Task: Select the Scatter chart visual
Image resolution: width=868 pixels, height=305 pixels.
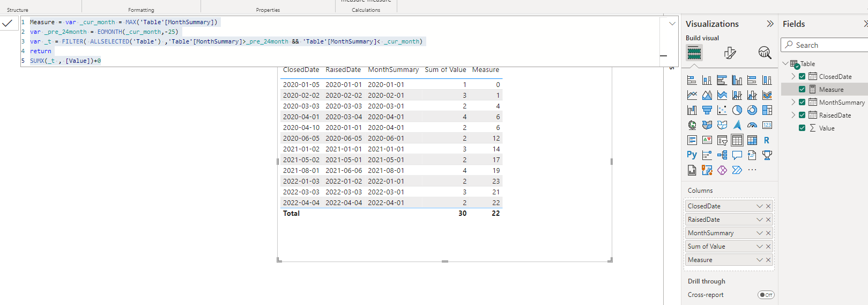Action: (722, 110)
